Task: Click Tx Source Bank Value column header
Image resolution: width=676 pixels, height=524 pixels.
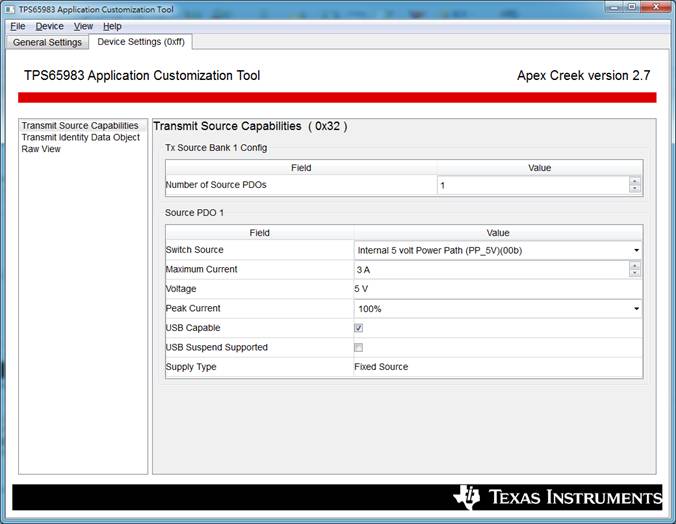Action: [x=540, y=168]
